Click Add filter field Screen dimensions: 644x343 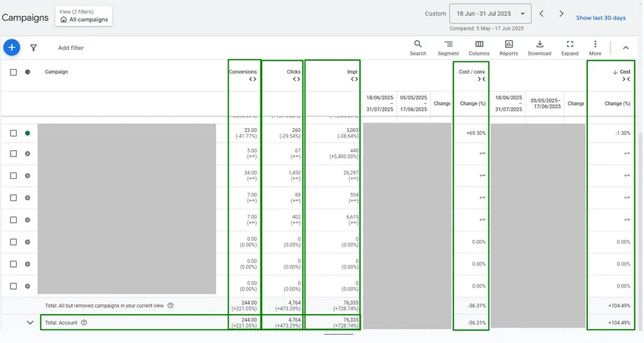(71, 48)
